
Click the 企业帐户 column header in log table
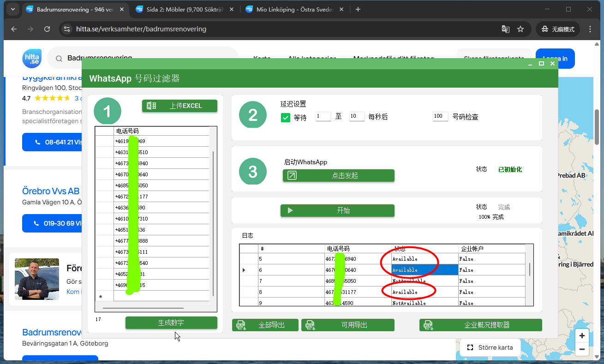click(491, 249)
